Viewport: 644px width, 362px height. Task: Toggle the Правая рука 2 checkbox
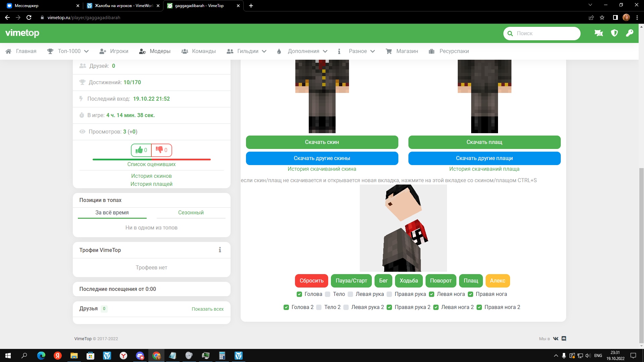[389, 307]
